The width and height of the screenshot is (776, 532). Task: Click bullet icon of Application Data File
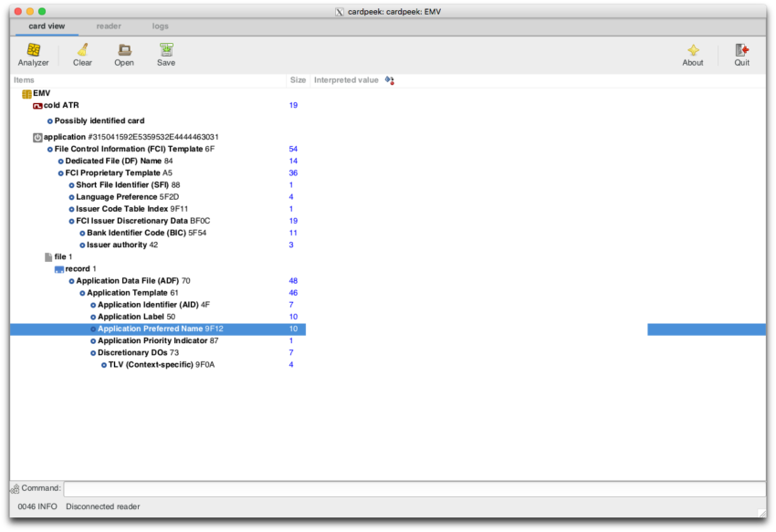[x=71, y=281]
